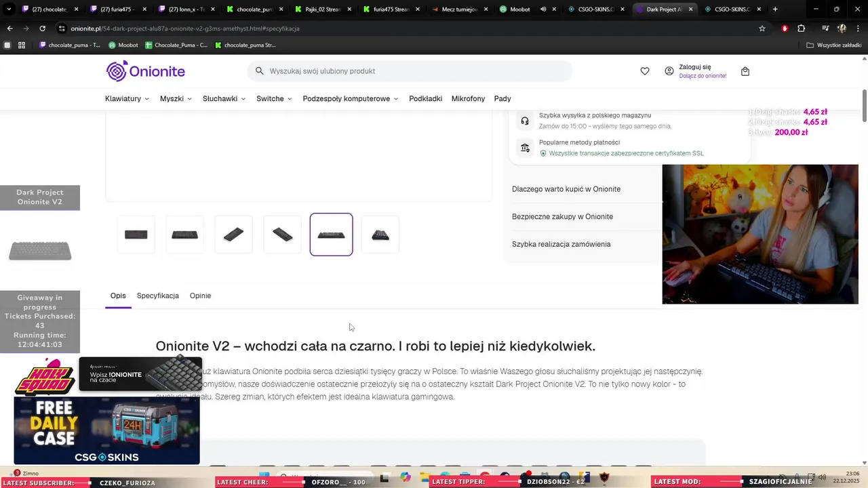Click the audio speaker icon on the Moobot tab

[x=543, y=9]
